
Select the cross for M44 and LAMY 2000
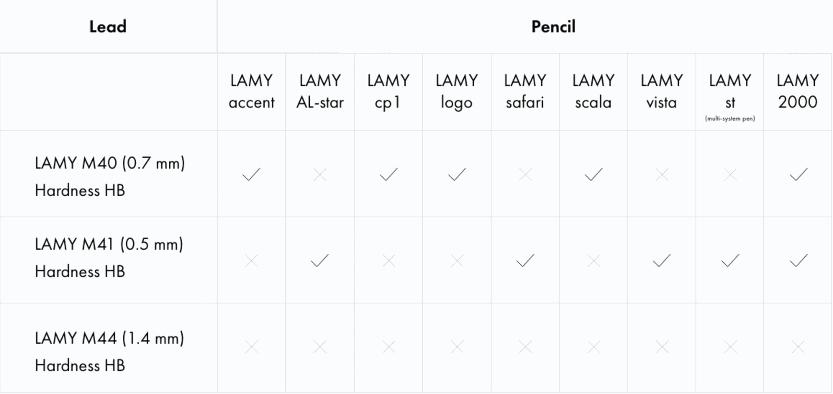(798, 347)
